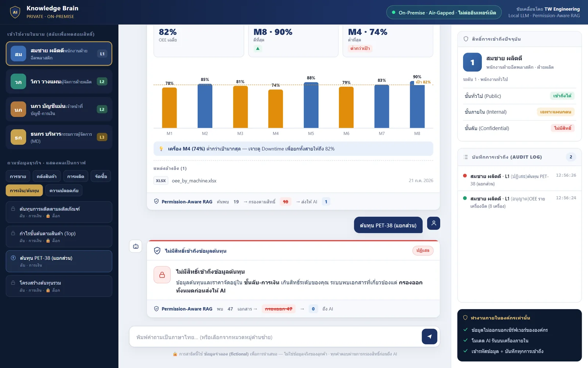
Task: Select the ความปลอดภัย category tab
Action: point(64,190)
